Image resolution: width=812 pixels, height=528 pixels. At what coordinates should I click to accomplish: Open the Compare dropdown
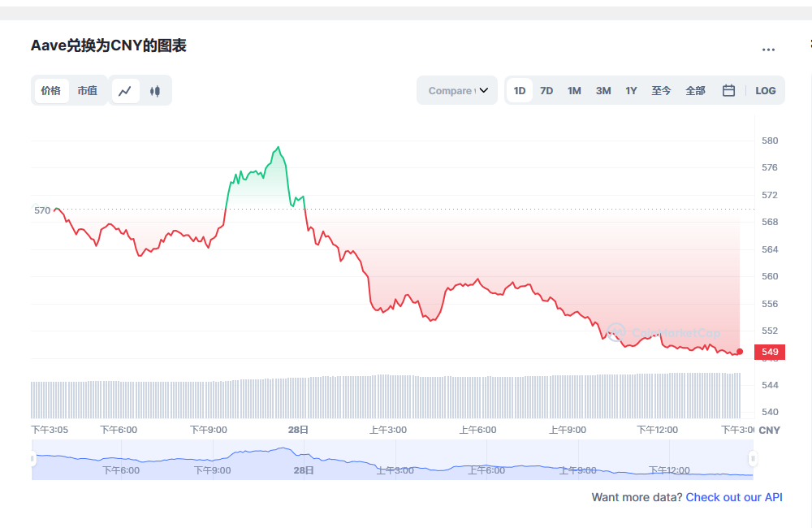(x=457, y=91)
